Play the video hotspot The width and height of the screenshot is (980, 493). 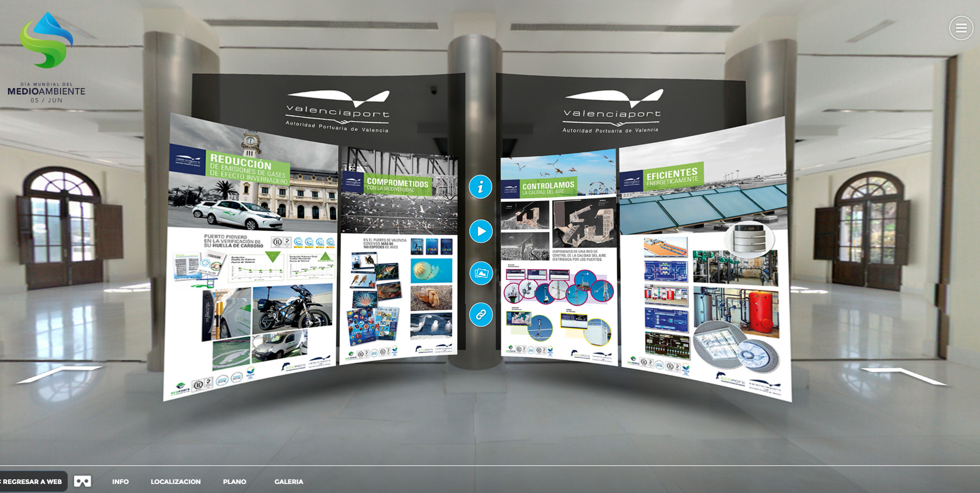coord(481,231)
